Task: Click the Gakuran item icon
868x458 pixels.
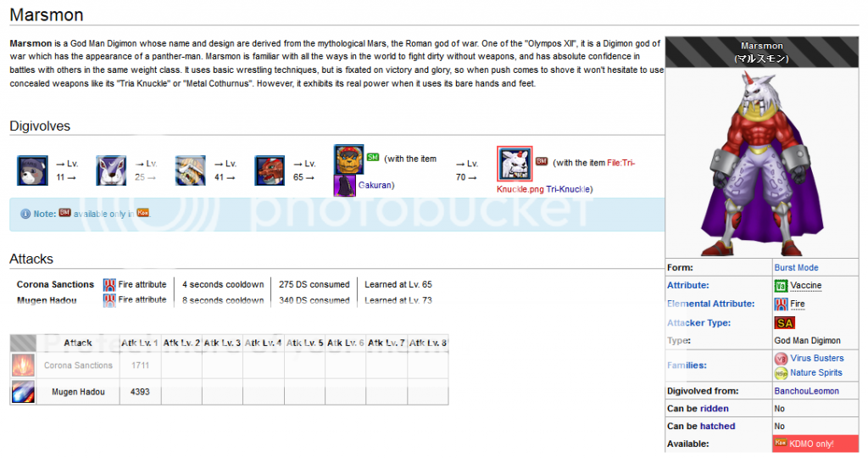Action: point(344,186)
